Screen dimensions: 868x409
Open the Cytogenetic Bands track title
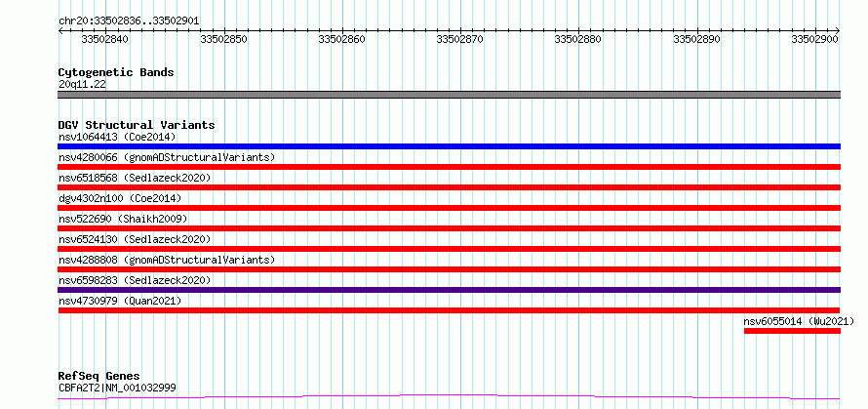[x=116, y=72]
